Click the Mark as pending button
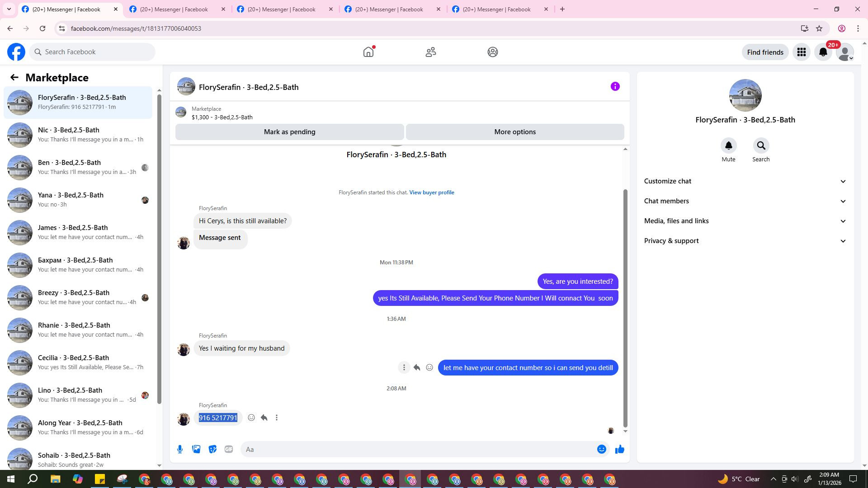868x488 pixels. tap(289, 132)
